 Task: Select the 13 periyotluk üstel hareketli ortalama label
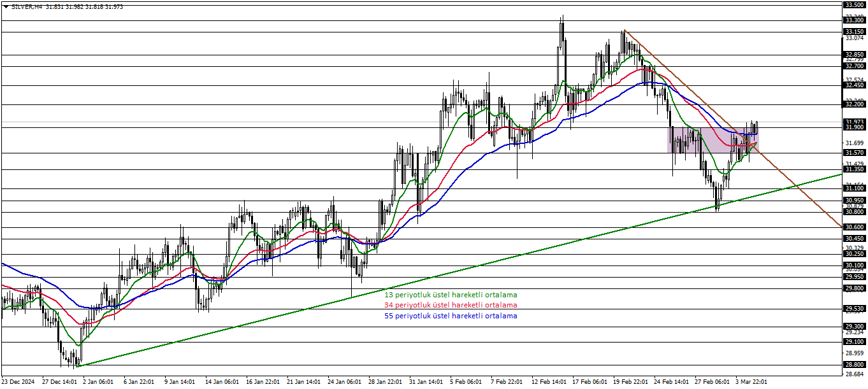click(451, 295)
